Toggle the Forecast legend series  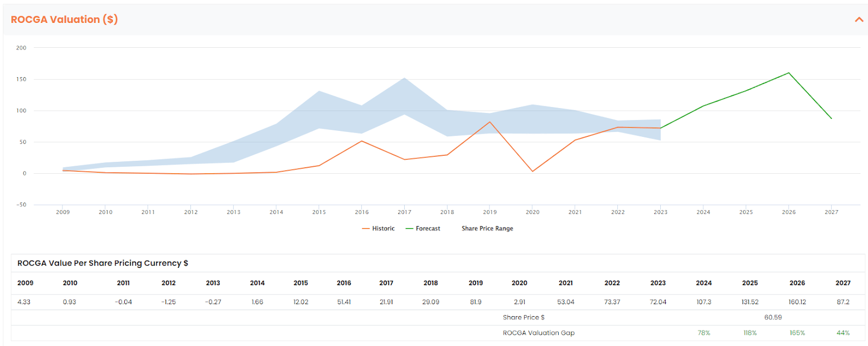pos(423,229)
